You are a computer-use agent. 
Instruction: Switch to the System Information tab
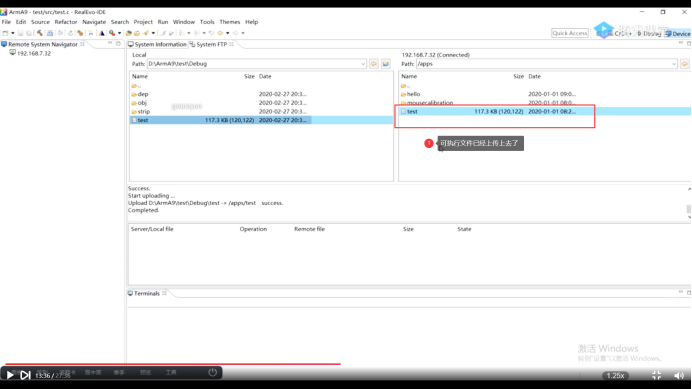pyautogui.click(x=158, y=44)
